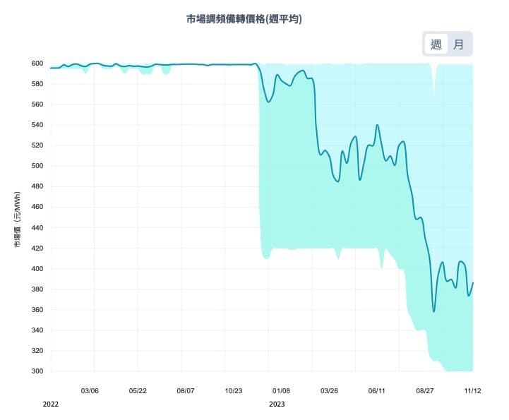This screenshot has height=420, width=509.
Task: Click the 05/22 x-axis date label
Action: 138,390
